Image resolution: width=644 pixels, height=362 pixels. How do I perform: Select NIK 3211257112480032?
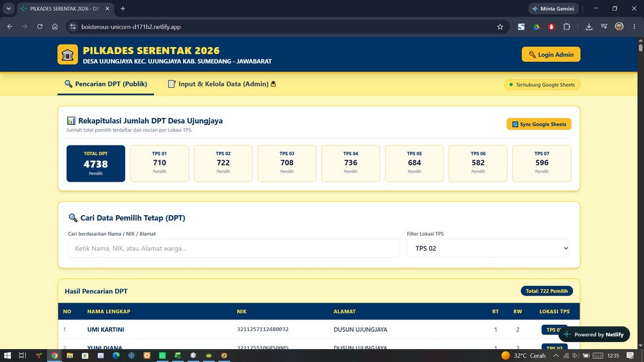click(x=263, y=329)
